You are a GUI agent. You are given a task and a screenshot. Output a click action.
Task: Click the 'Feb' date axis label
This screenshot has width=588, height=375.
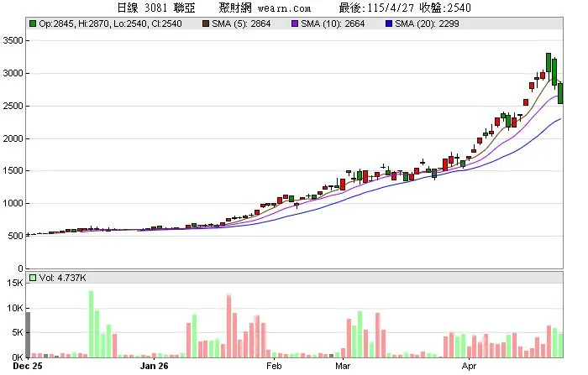point(274,366)
